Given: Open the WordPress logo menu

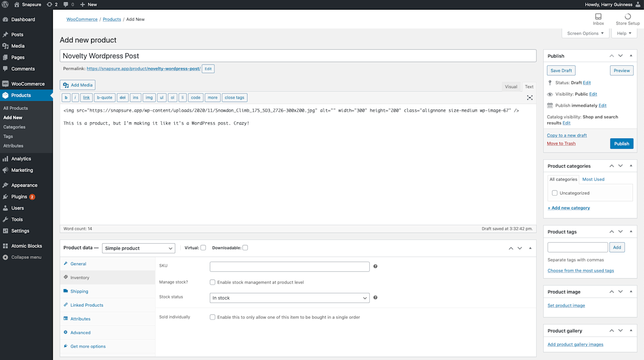Looking at the screenshot, I should (x=6, y=5).
